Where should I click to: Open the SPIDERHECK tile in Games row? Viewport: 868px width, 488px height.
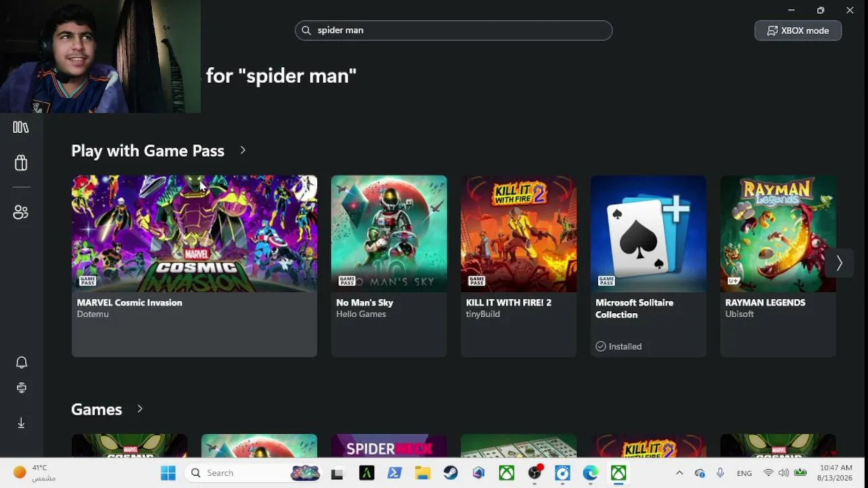point(389,446)
